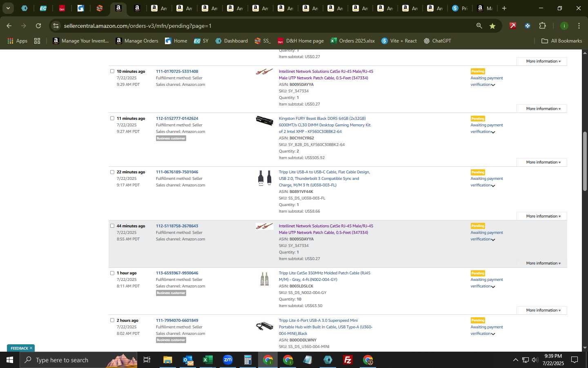Click the gray patch cable thumbnail
This screenshot has height=368, width=588.
(265, 279)
